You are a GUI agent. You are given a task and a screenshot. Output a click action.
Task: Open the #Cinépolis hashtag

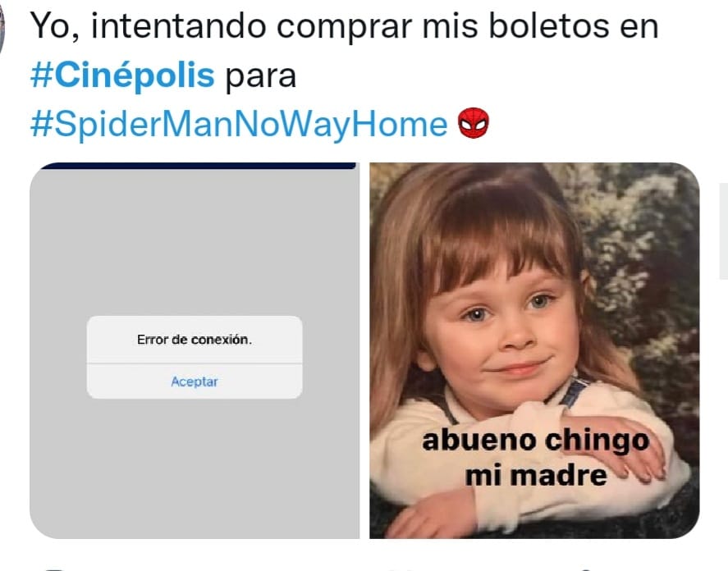[122, 75]
